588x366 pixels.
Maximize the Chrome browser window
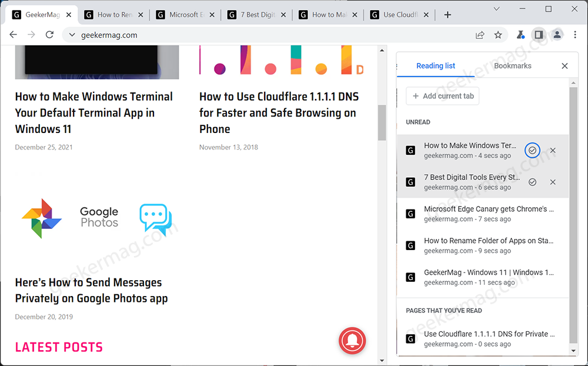pyautogui.click(x=548, y=9)
